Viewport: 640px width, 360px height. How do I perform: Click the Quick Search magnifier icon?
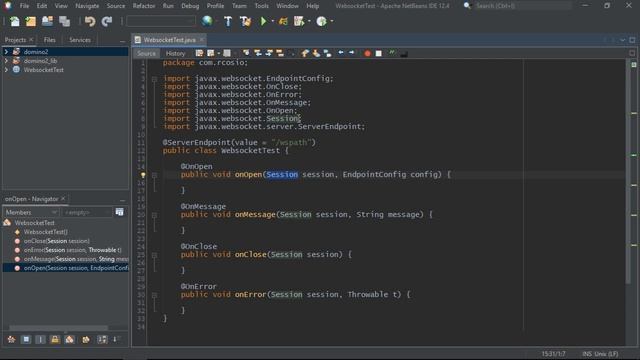[x=467, y=6]
